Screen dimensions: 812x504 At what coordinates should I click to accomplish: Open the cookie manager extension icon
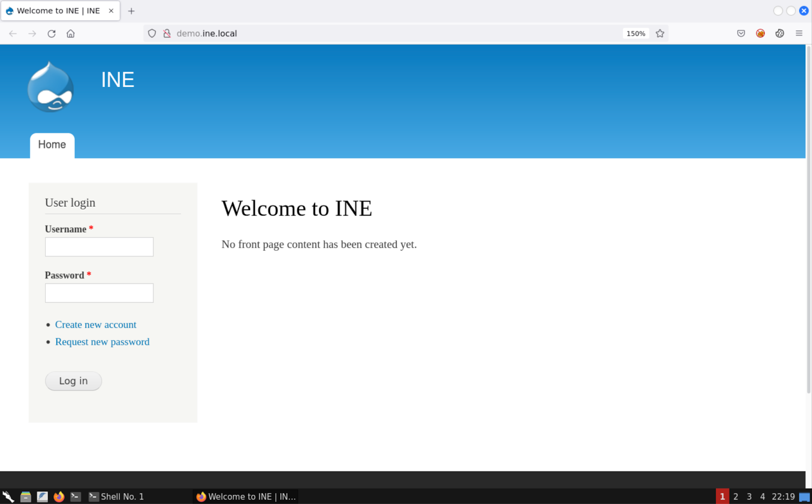[780, 33]
